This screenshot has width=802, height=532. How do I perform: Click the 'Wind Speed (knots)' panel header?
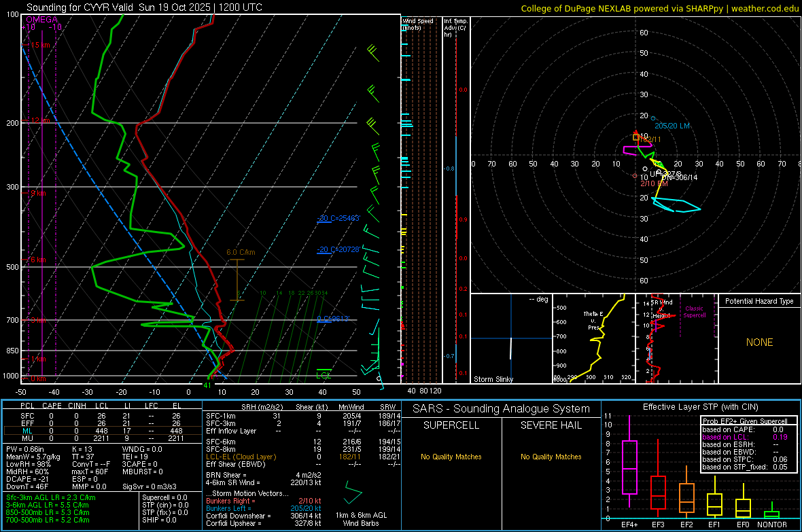pos(418,24)
